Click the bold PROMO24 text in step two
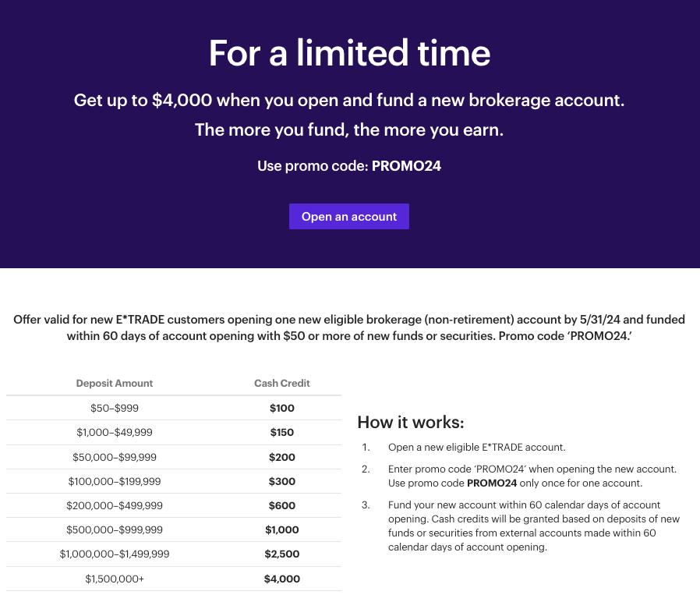 [x=492, y=483]
